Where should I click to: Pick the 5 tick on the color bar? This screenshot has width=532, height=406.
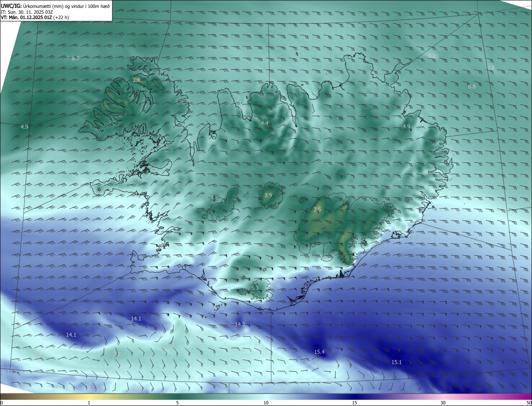point(177,403)
